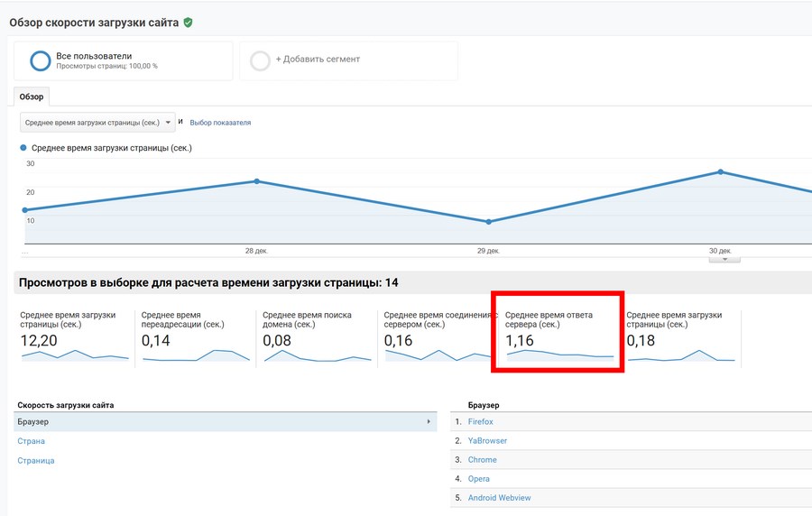Click the sparkline under 12,20
The height and width of the screenshot is (516, 812).
click(75, 355)
